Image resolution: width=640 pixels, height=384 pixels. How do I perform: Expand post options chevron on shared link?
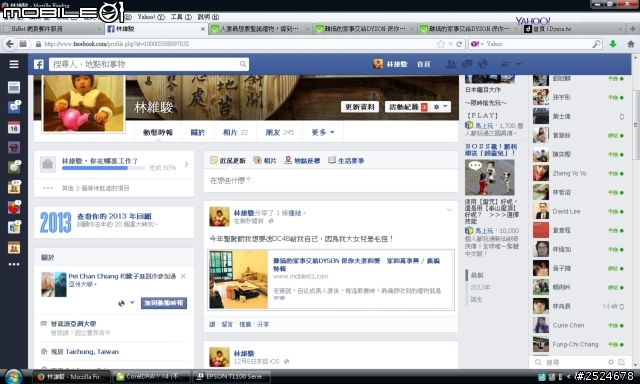point(449,210)
